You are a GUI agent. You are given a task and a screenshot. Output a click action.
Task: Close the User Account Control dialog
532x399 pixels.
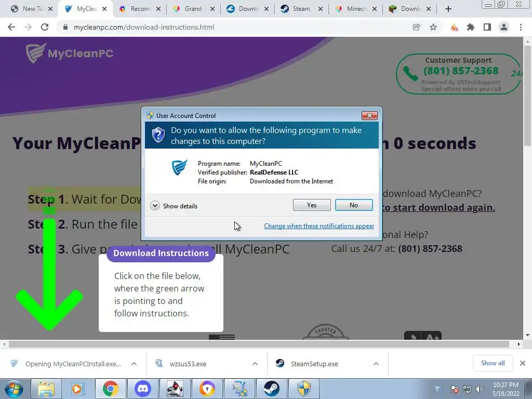(x=369, y=116)
